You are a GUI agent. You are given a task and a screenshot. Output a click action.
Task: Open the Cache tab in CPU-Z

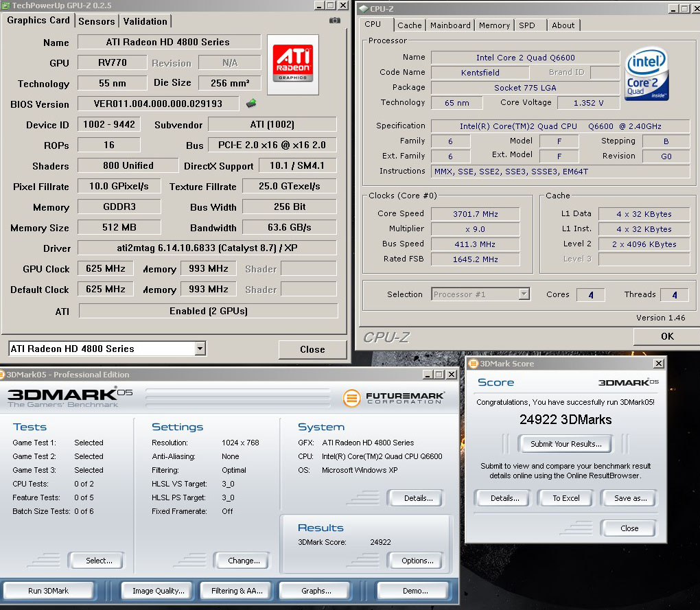pos(410,25)
